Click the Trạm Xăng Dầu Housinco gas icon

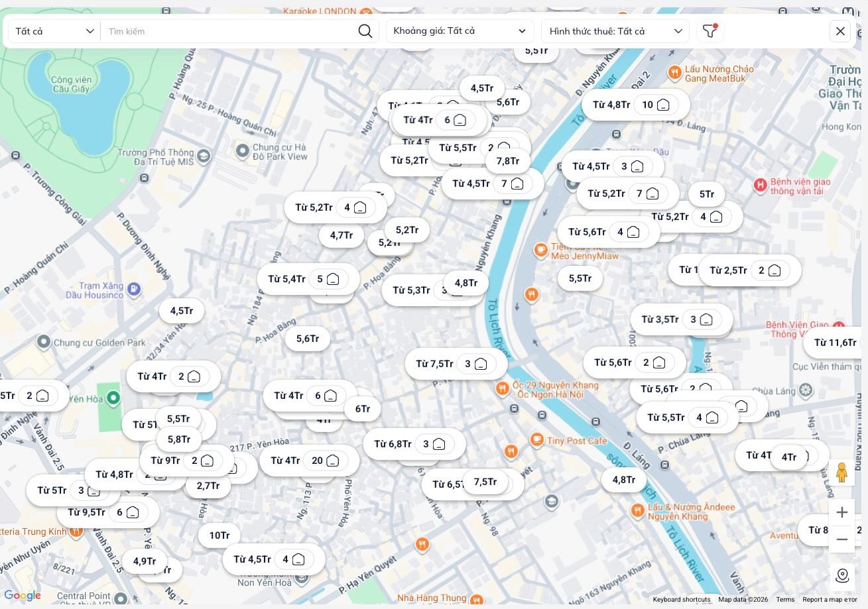(134, 289)
